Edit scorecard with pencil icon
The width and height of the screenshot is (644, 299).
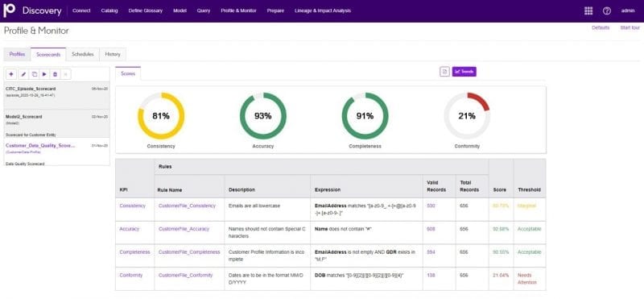point(23,74)
